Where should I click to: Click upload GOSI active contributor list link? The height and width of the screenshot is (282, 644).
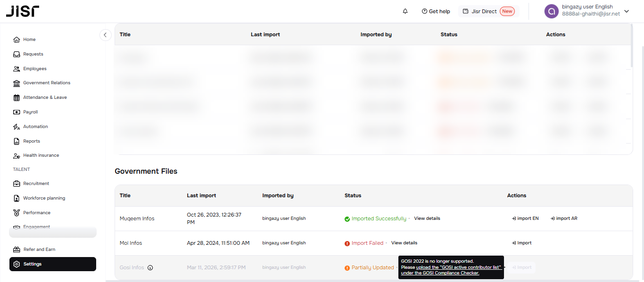tap(458, 267)
